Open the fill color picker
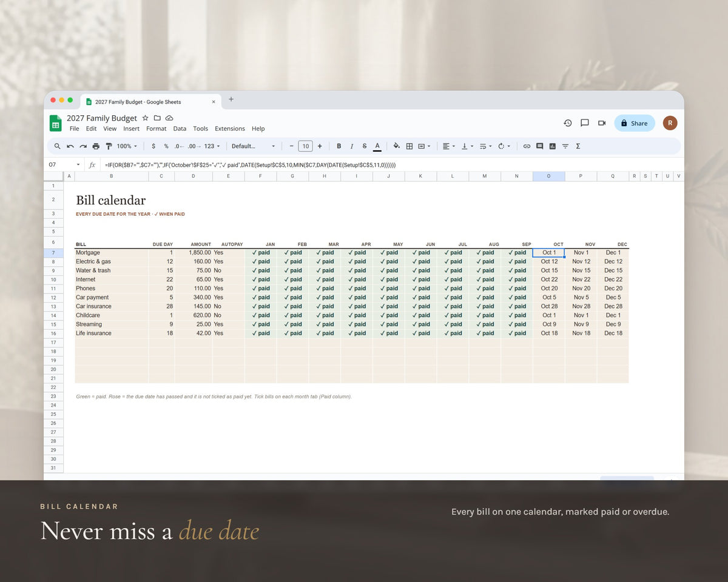This screenshot has height=582, width=728. 397,146
